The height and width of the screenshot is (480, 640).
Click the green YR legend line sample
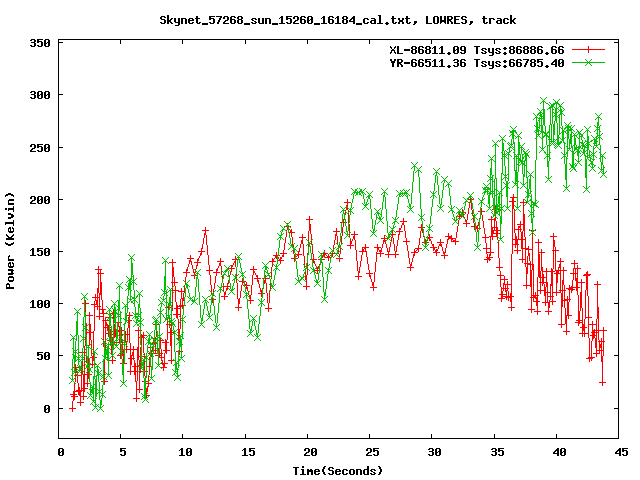pyautogui.click(x=588, y=62)
